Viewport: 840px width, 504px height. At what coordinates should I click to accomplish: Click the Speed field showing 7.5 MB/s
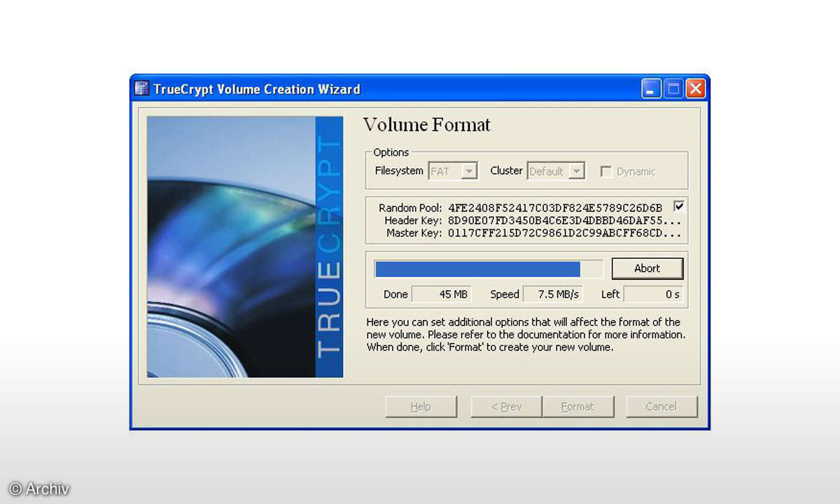point(552,295)
